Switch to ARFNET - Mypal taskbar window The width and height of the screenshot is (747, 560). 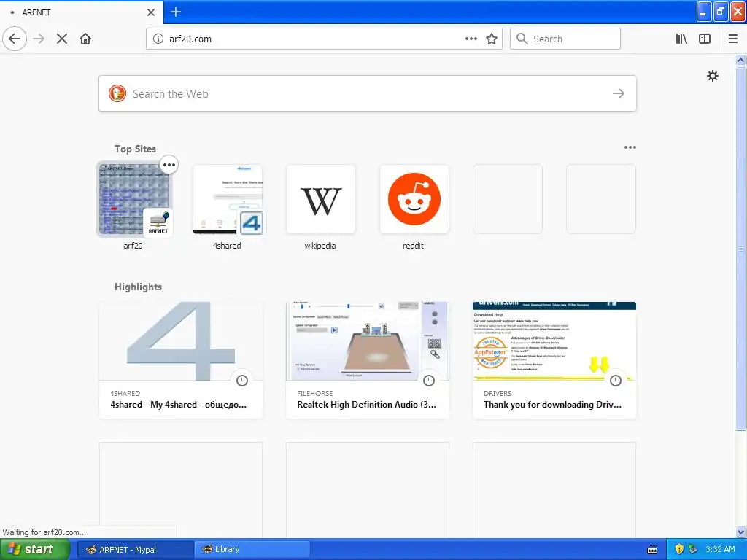pyautogui.click(x=135, y=550)
